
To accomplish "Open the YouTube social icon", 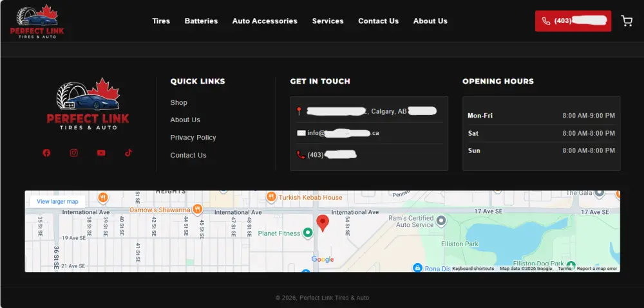I will click(x=101, y=153).
